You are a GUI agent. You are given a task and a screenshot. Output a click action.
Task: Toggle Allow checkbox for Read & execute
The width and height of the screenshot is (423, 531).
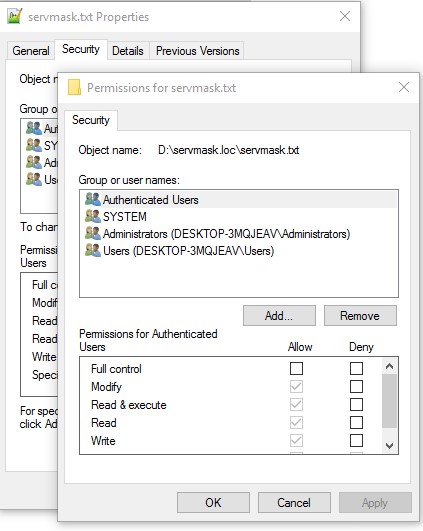click(x=296, y=404)
